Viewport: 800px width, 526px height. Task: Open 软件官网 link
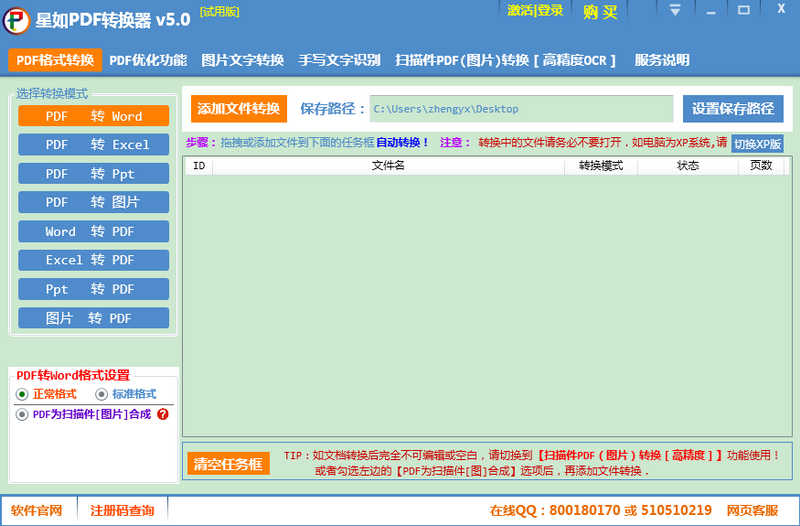[x=37, y=510]
